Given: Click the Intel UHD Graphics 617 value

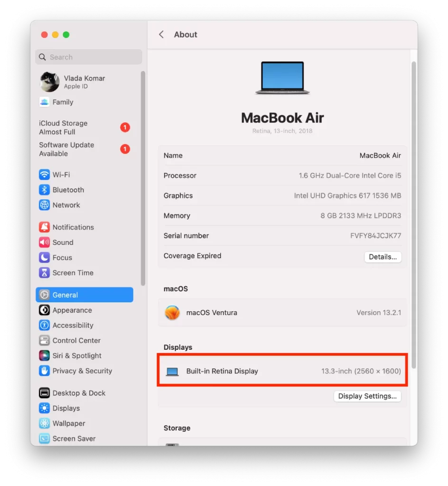Looking at the screenshot, I should pyautogui.click(x=347, y=196).
